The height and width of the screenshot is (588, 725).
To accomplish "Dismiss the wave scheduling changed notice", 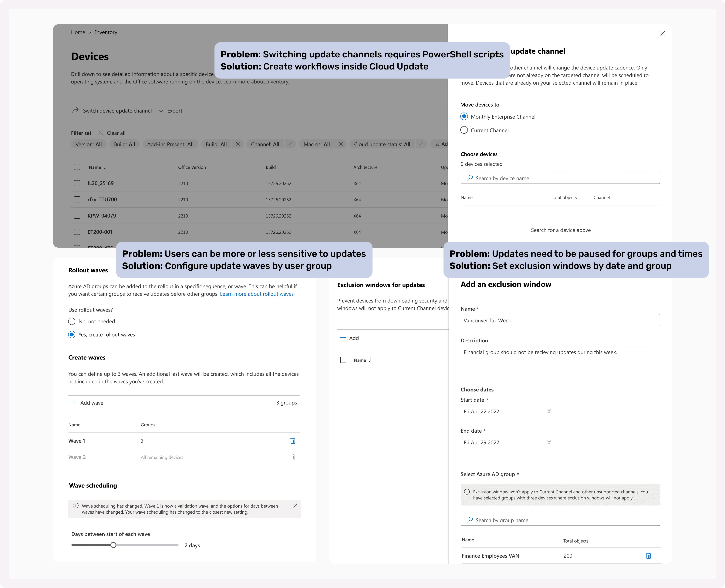I will pyautogui.click(x=295, y=506).
